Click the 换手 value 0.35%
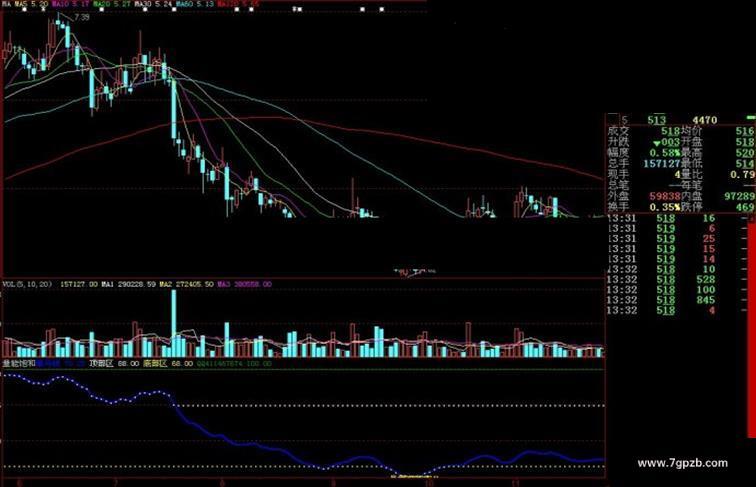This screenshot has height=487, width=756. [x=665, y=207]
